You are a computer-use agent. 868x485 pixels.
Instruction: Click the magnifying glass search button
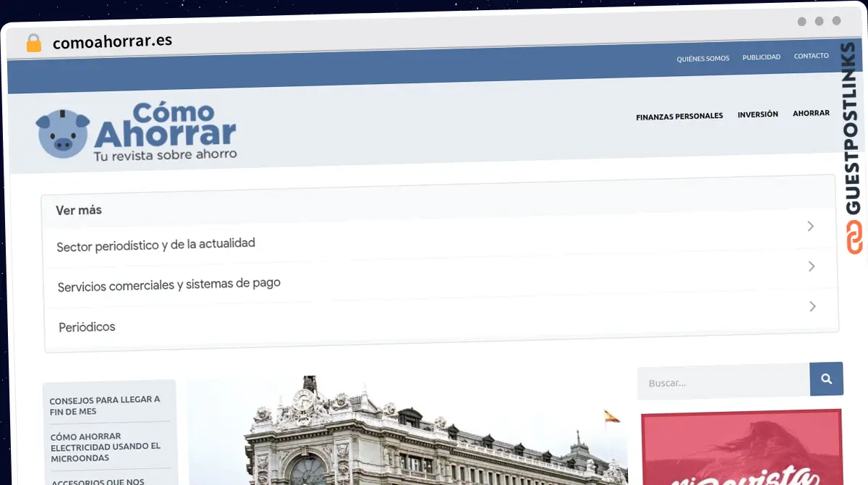(827, 379)
